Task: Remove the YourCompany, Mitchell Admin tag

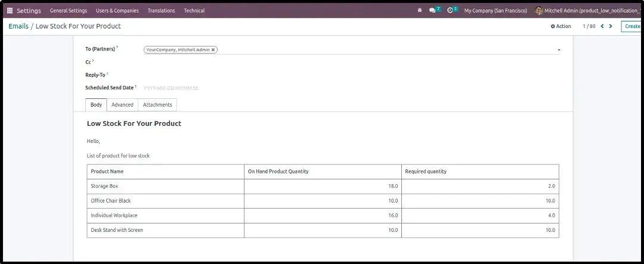Action: pos(213,49)
